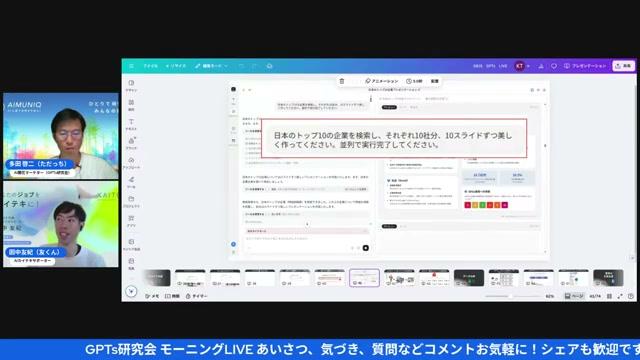Open アニメーション animation options

[x=382, y=81]
